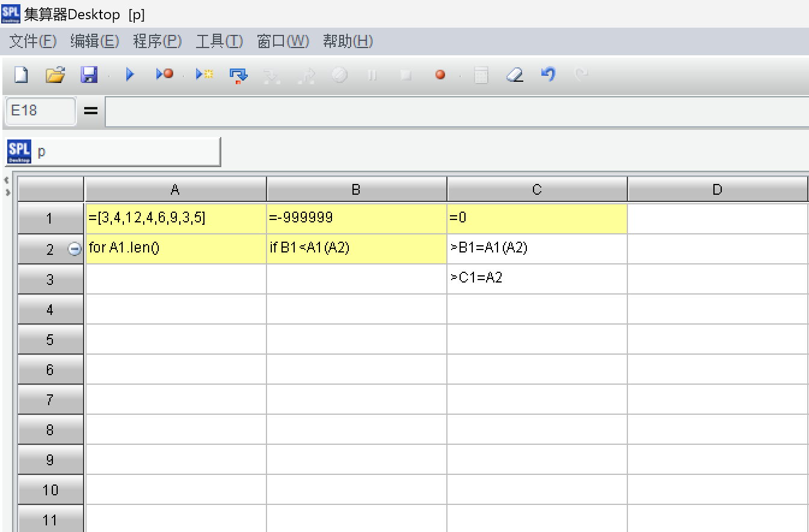Start debug run with play-and-red-dot icon

tap(164, 75)
